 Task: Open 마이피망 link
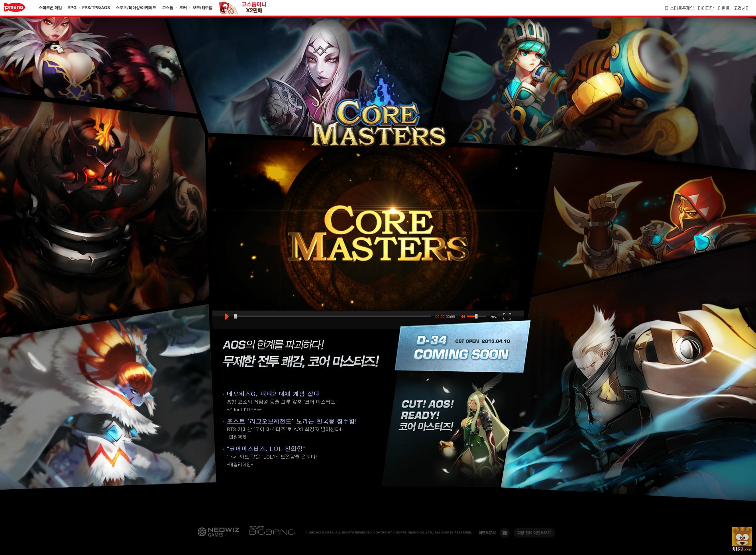click(706, 8)
